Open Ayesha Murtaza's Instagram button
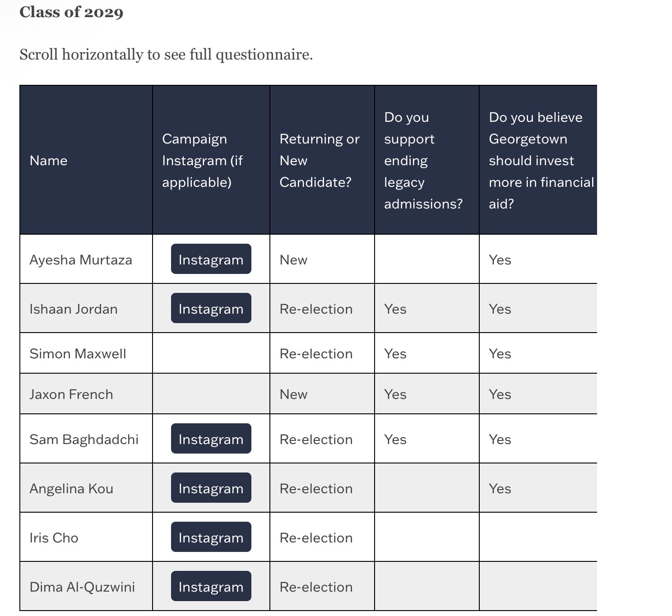Viewport: 672px width, 616px height. 211,259
